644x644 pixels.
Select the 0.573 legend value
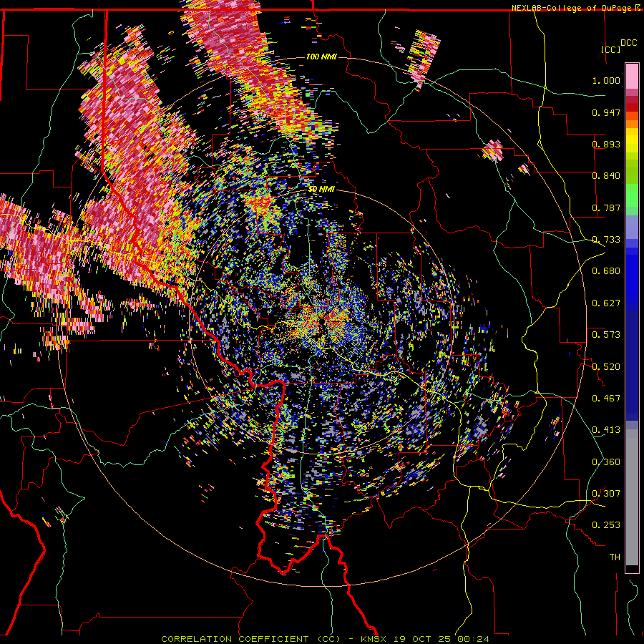pos(606,335)
